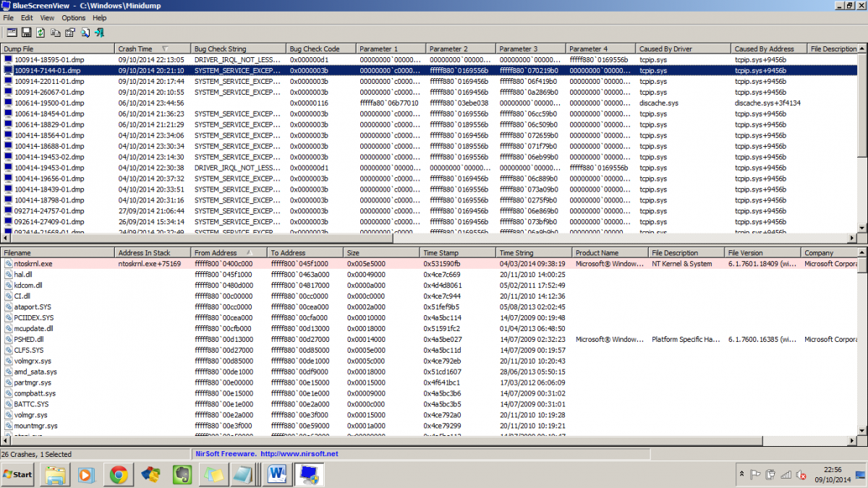Image resolution: width=868 pixels, height=488 pixels.
Task: Click the Refresh toolbar icon
Action: tap(41, 33)
